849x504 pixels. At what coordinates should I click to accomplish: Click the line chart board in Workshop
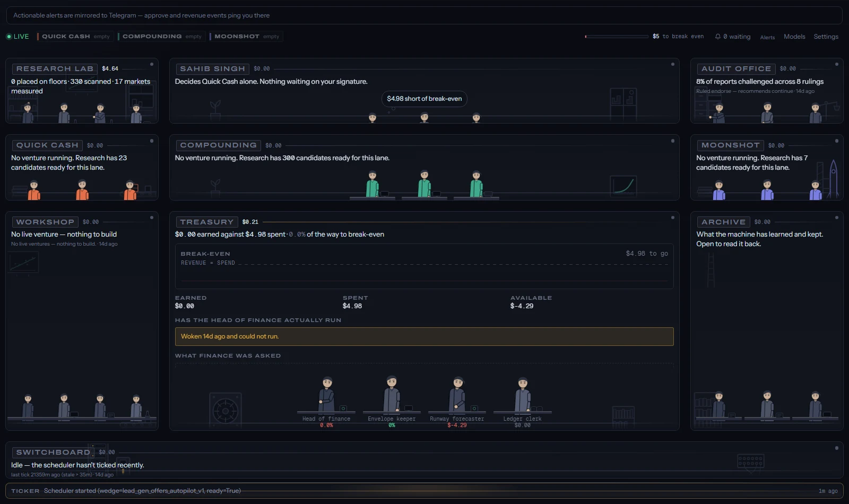click(x=23, y=263)
